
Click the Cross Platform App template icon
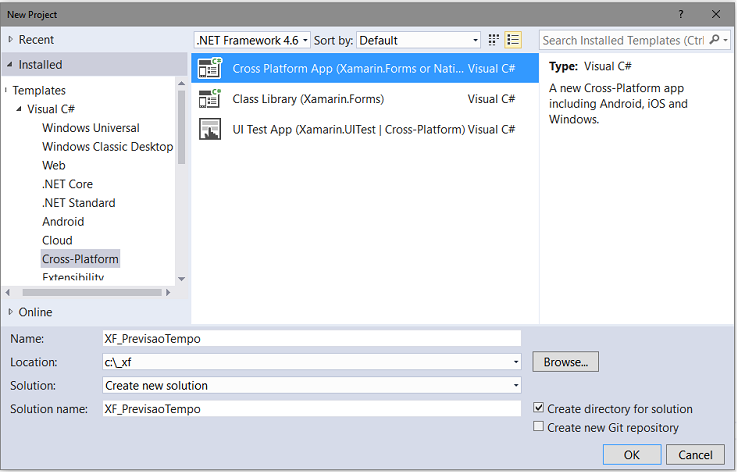coord(209,68)
